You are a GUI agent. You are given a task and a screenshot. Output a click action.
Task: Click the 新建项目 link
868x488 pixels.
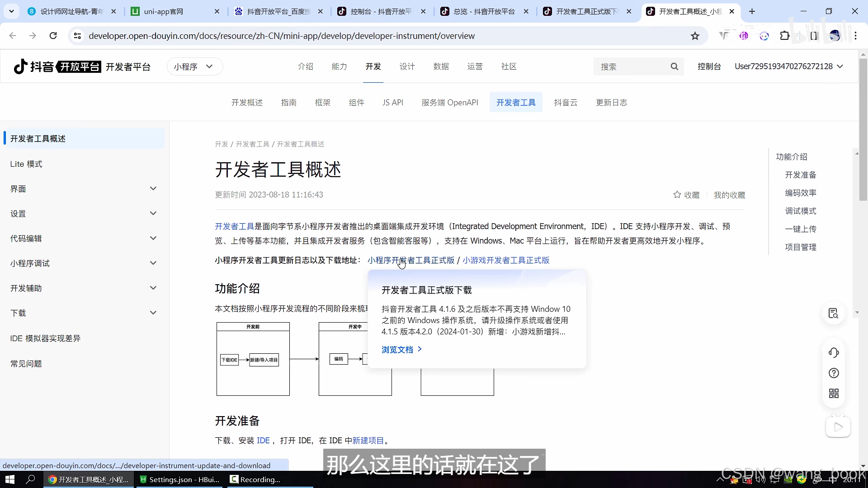tap(368, 441)
